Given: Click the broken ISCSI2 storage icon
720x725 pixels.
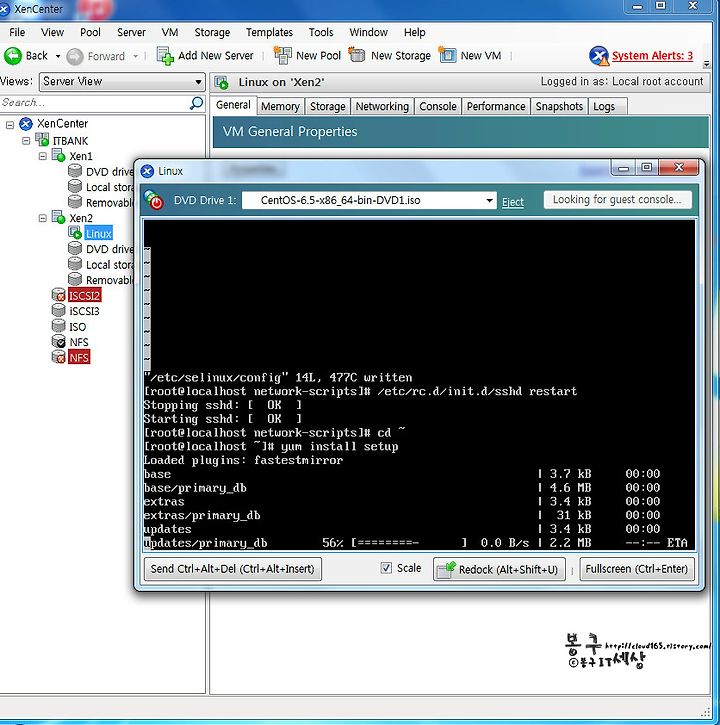Looking at the screenshot, I should click(x=59, y=295).
